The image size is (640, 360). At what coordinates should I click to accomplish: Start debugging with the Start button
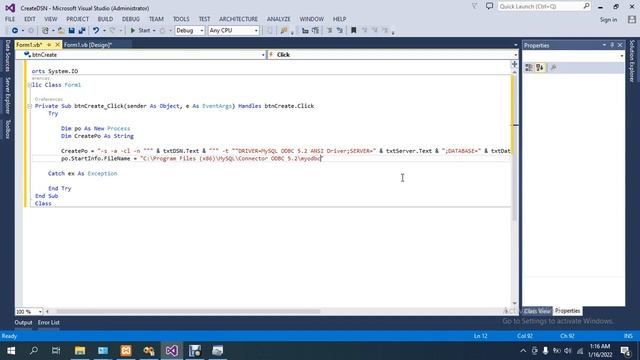point(140,31)
